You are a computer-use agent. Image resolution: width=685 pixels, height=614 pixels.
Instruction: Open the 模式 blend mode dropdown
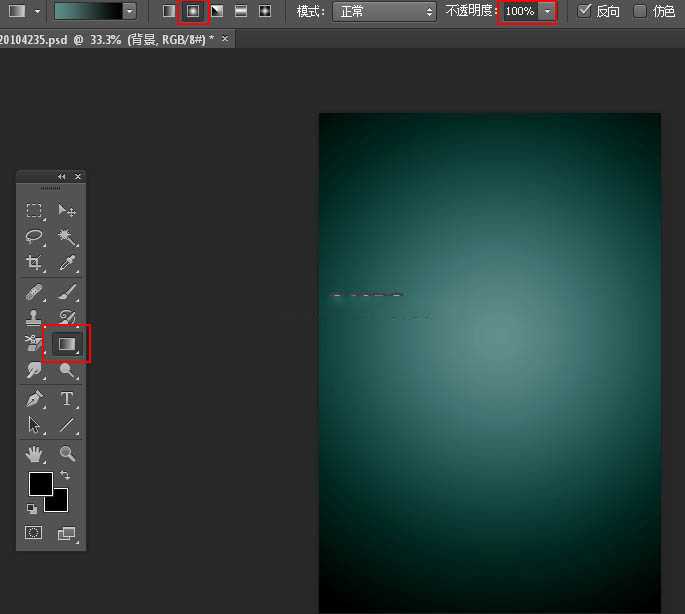[x=384, y=11]
